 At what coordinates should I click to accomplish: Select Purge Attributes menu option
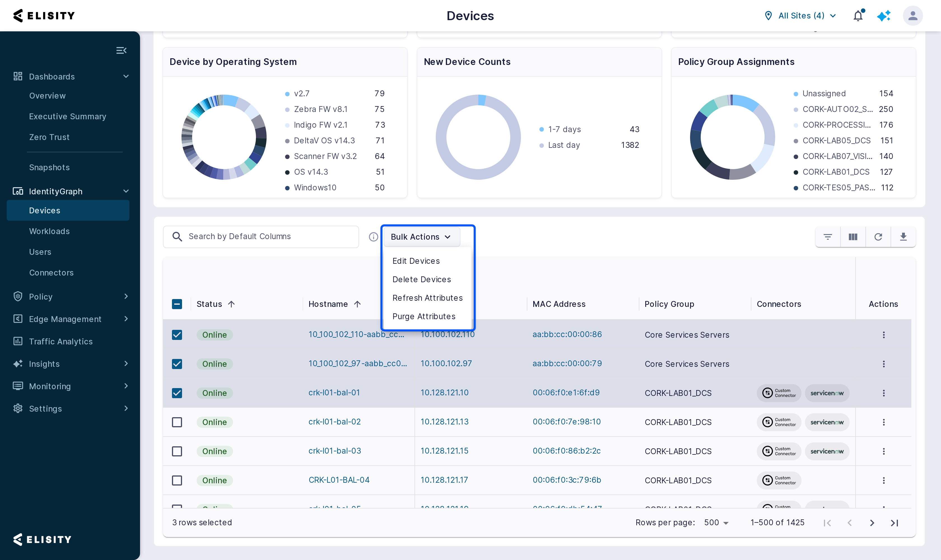point(424,316)
